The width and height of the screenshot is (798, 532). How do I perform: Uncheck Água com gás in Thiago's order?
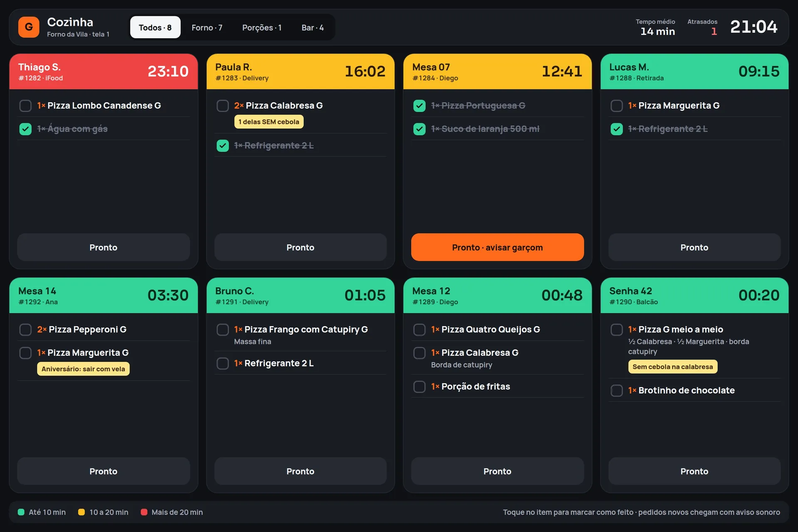(25, 129)
